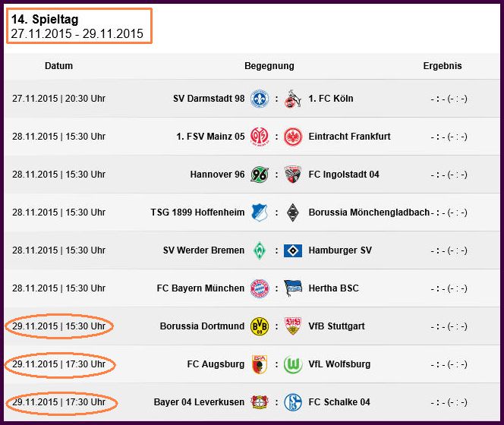The width and height of the screenshot is (504, 425).
Task: Click the Hertha BSC flag logo
Action: pos(293,288)
